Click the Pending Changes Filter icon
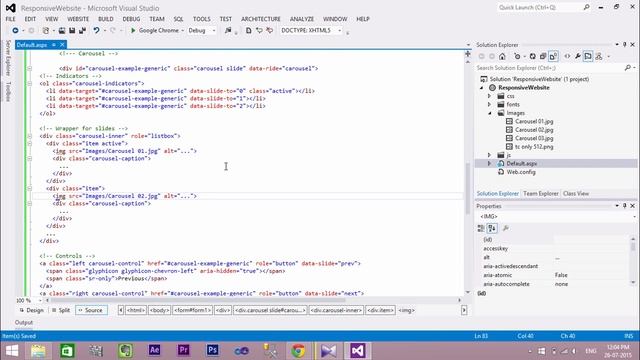 [517, 56]
